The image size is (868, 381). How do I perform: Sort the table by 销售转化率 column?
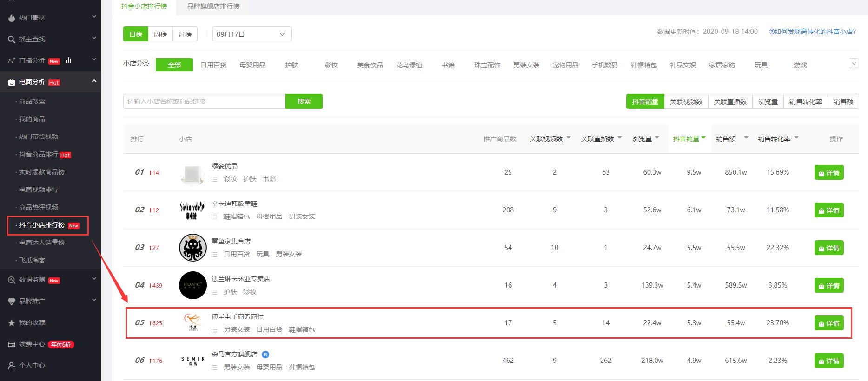[778, 139]
